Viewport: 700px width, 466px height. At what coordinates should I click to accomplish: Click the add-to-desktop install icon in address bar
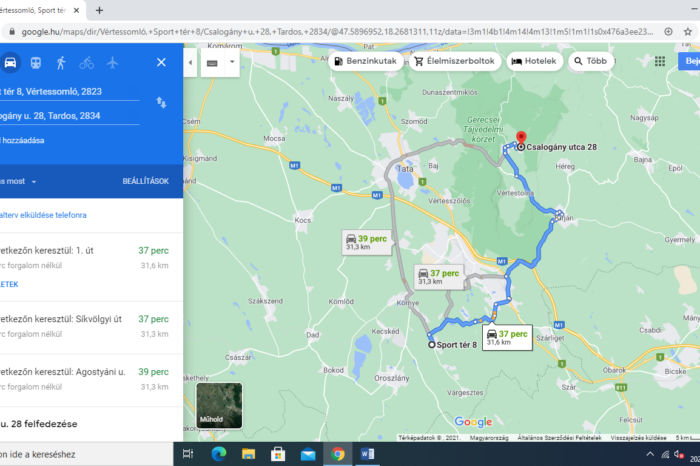668,32
